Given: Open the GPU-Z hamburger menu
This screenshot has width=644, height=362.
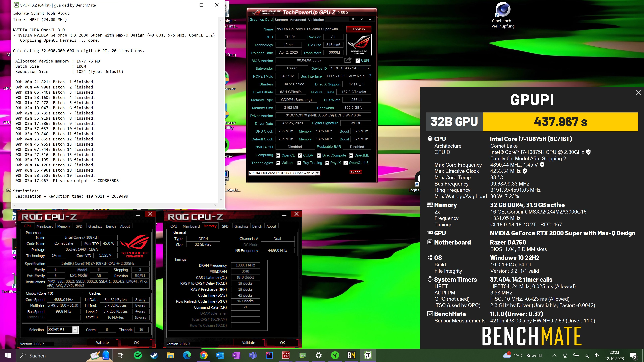Looking at the screenshot, I should tap(370, 19).
